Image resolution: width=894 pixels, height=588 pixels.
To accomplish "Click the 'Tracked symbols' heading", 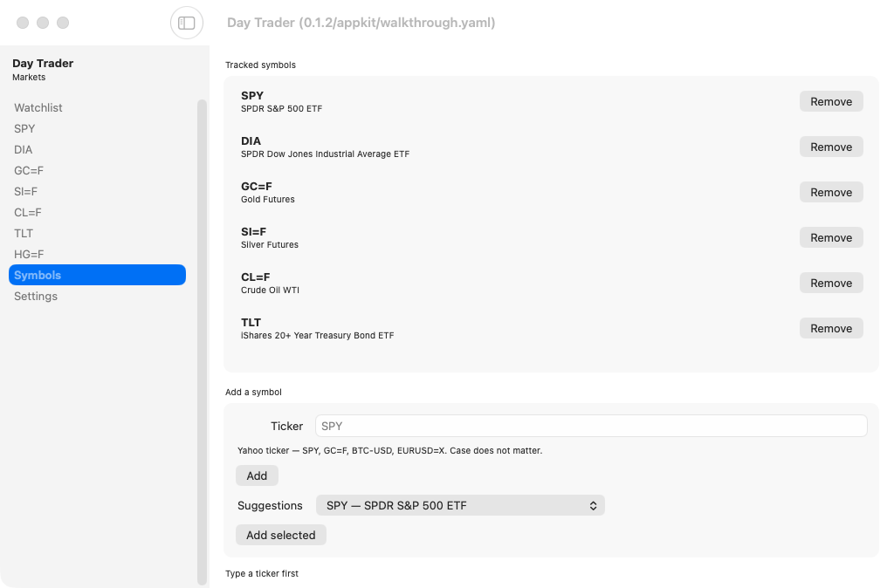I will tap(260, 65).
